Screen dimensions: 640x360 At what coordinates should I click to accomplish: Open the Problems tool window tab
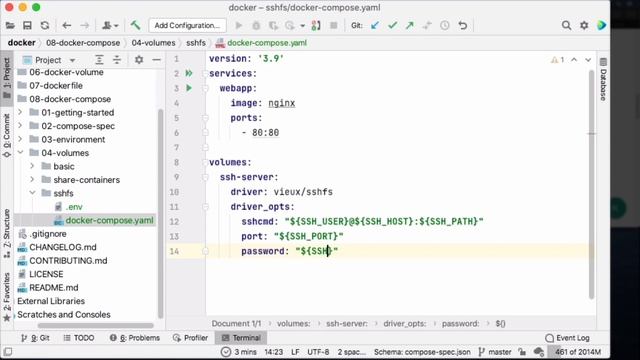pos(135,338)
